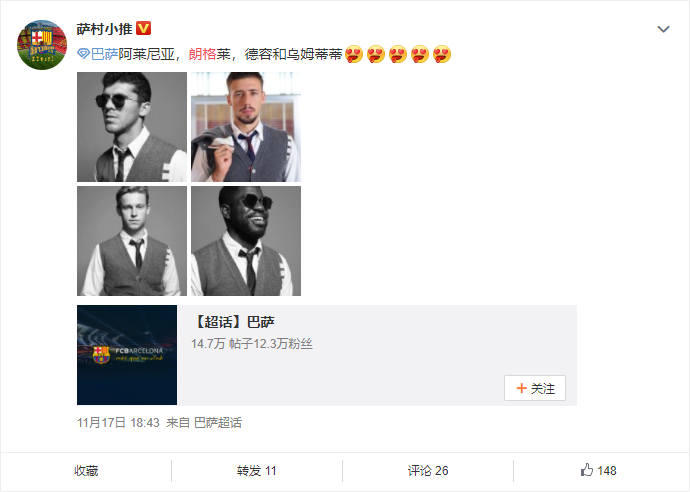The image size is (690, 492).
Task: Open the 【超话】巴萨 topic card title
Action: pyautogui.click(x=233, y=322)
